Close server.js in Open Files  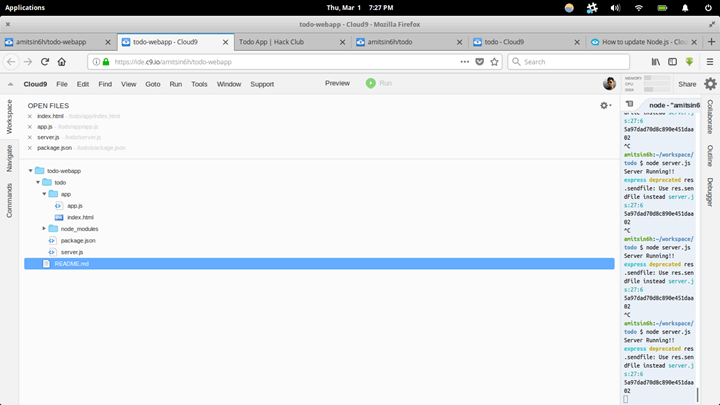pos(30,137)
